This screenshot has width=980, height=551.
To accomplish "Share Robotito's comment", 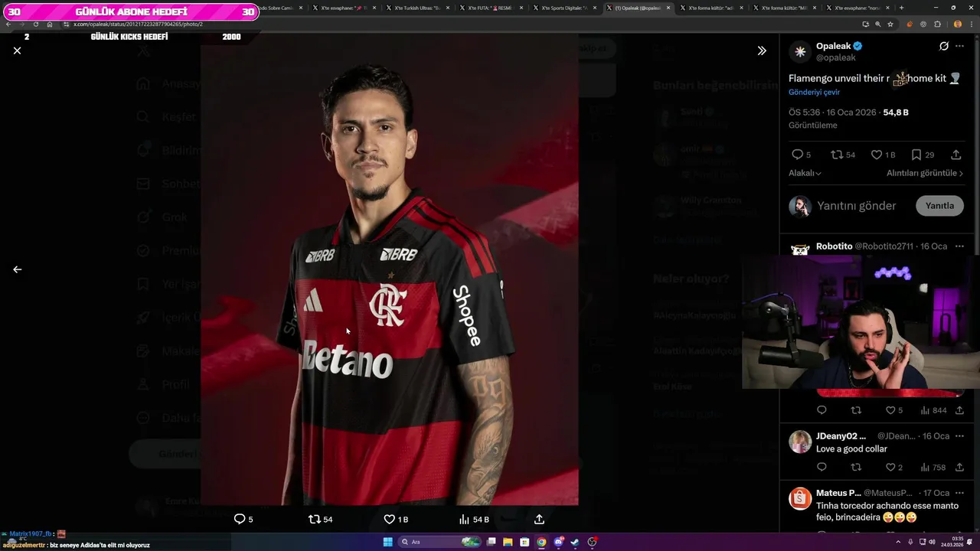I will pyautogui.click(x=959, y=410).
